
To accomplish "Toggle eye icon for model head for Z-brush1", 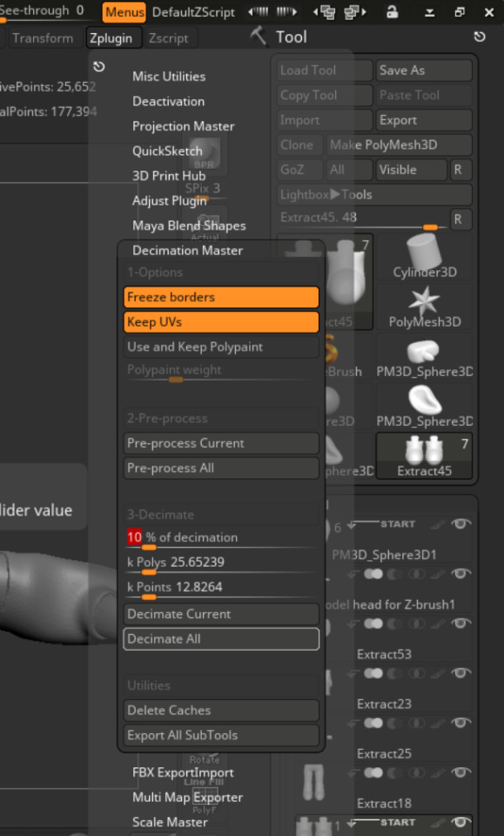I will tap(461, 574).
